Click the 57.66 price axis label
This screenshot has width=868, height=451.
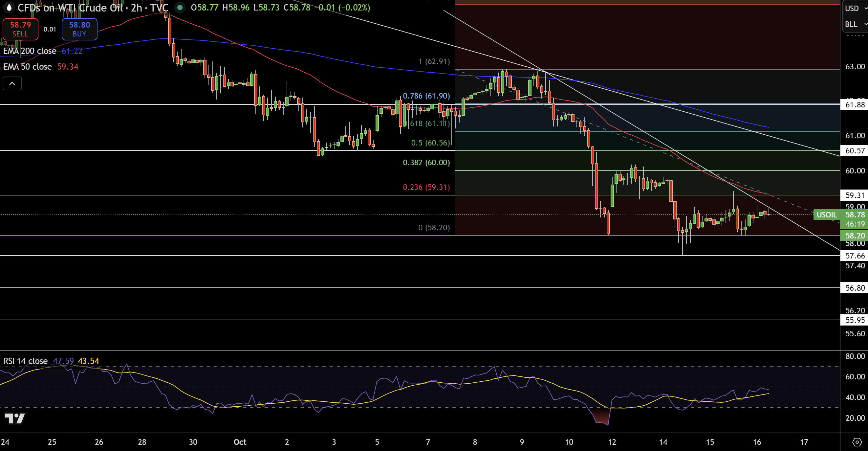click(855, 256)
